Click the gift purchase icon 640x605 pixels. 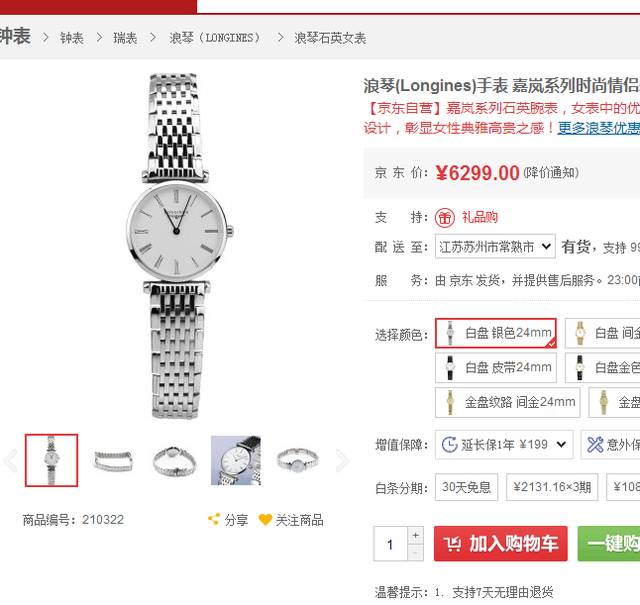click(x=444, y=218)
